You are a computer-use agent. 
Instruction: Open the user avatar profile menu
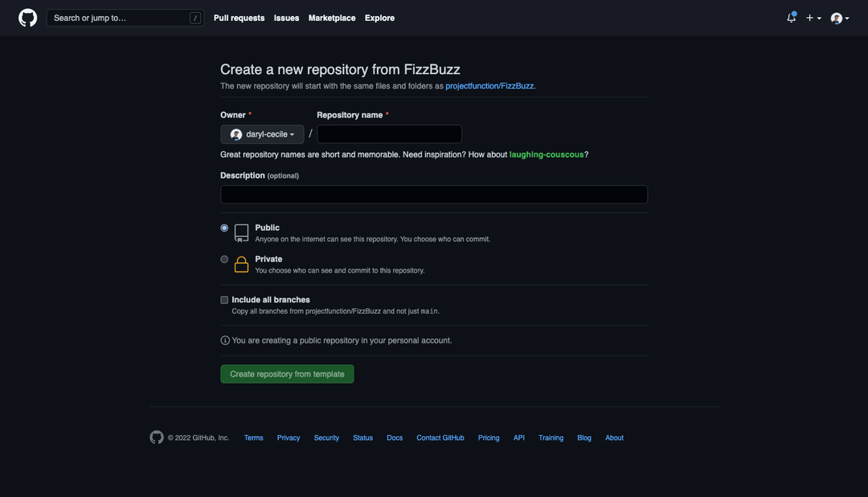click(840, 18)
